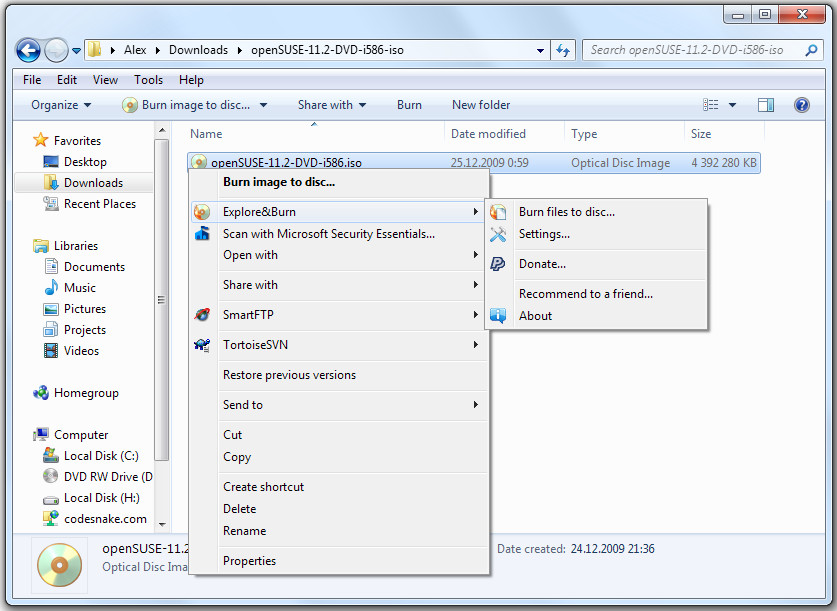Click the Settings wrench icon in submenu
The height and width of the screenshot is (611, 837).
click(x=498, y=234)
